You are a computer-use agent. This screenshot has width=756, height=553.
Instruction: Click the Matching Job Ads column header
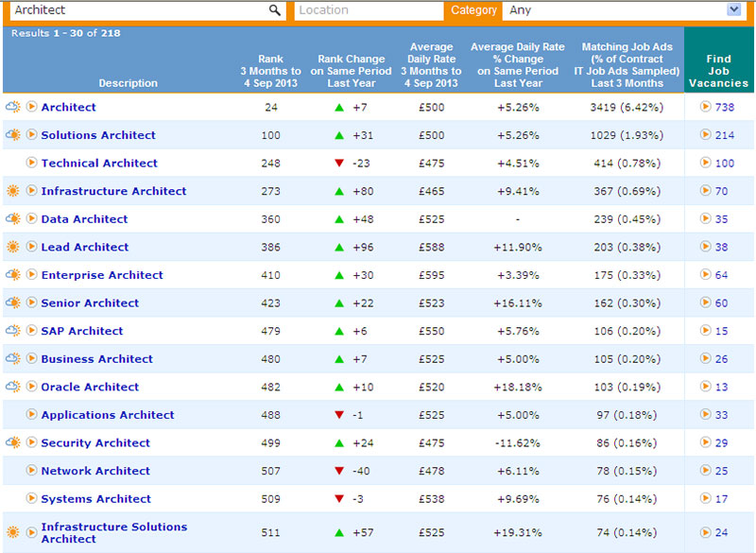click(x=627, y=64)
